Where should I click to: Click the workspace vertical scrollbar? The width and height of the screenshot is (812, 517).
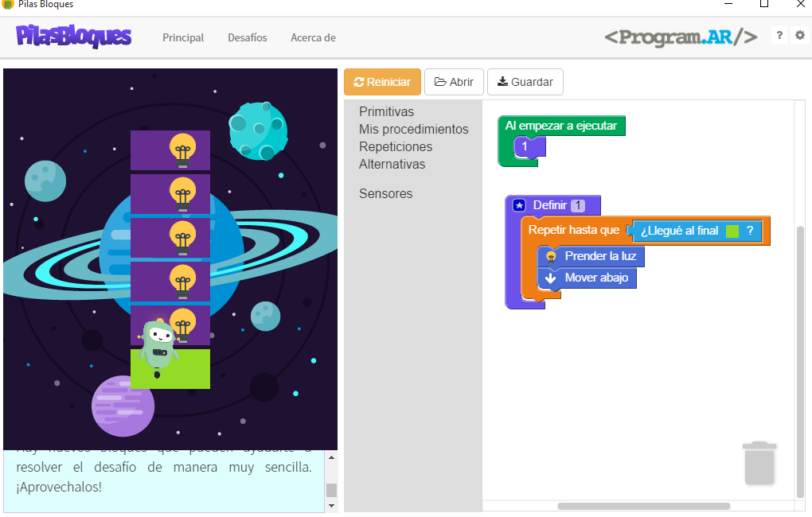tap(801, 362)
